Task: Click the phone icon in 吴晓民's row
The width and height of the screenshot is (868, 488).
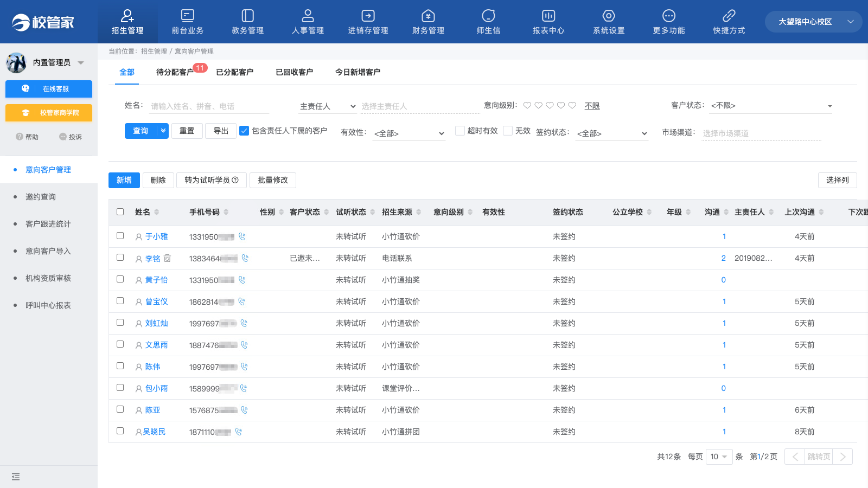Action: [239, 432]
